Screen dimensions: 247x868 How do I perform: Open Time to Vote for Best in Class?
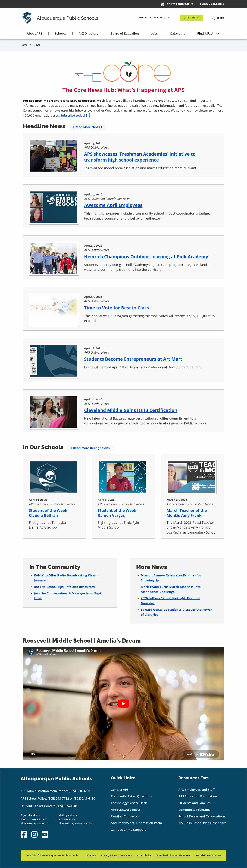116,308
